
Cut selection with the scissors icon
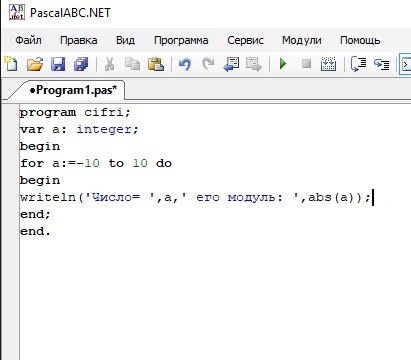pyautogui.click(x=109, y=63)
